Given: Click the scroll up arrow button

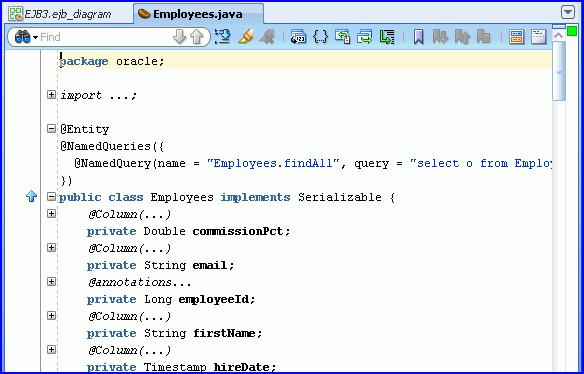Looking at the screenshot, I should [x=558, y=35].
